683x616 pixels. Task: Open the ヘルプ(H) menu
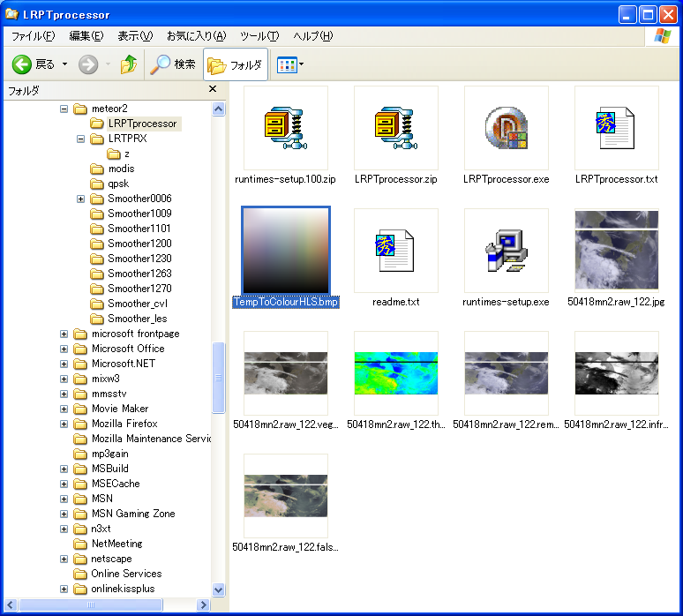pos(312,36)
